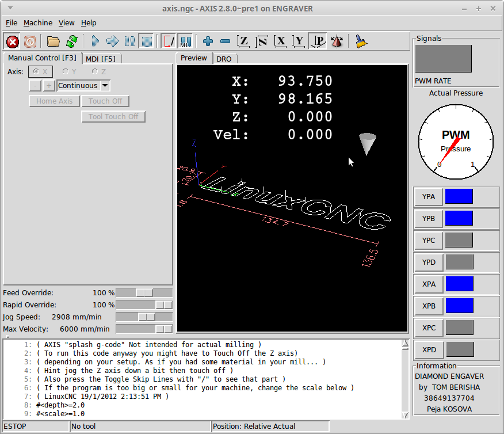Click the G-code scrollbar down arrow
The image size is (504, 434).
(x=405, y=416)
